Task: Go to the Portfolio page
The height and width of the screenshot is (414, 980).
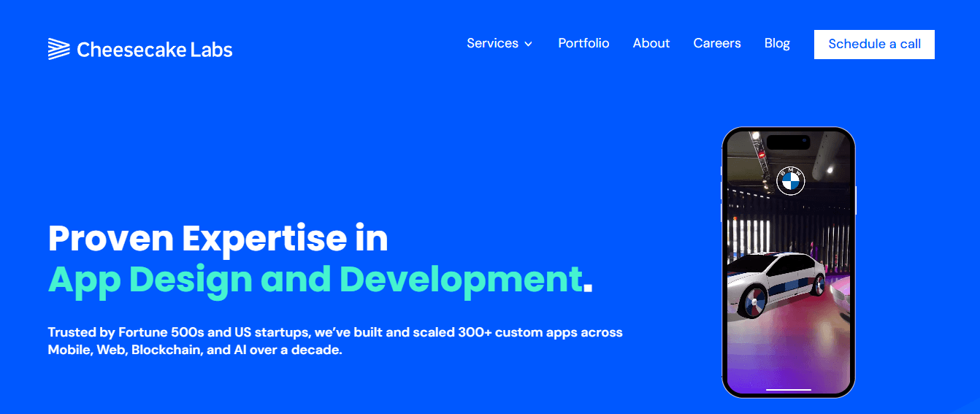Action: pos(583,43)
